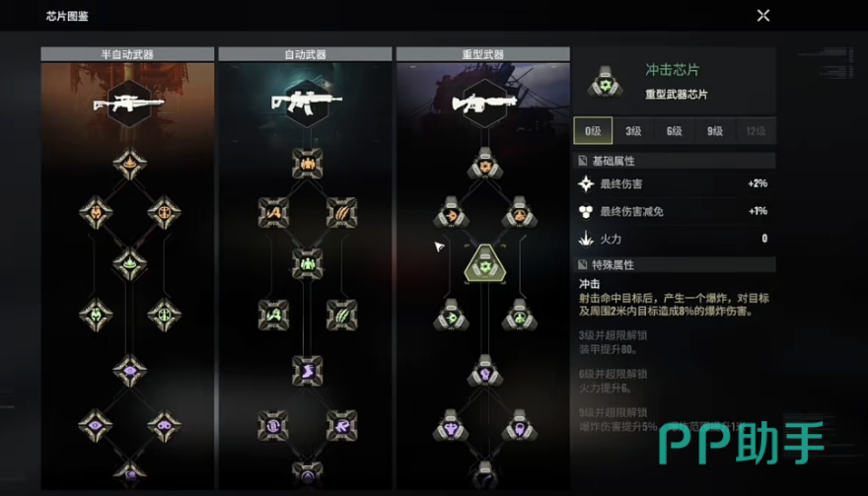
Task: Select the top orange chip in heavy weapon tree
Action: (x=485, y=164)
